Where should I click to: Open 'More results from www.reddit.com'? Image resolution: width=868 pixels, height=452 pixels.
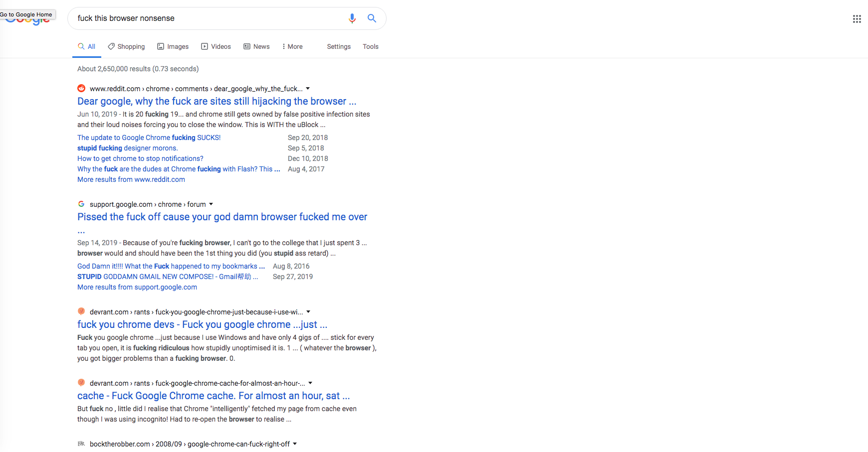point(131,179)
